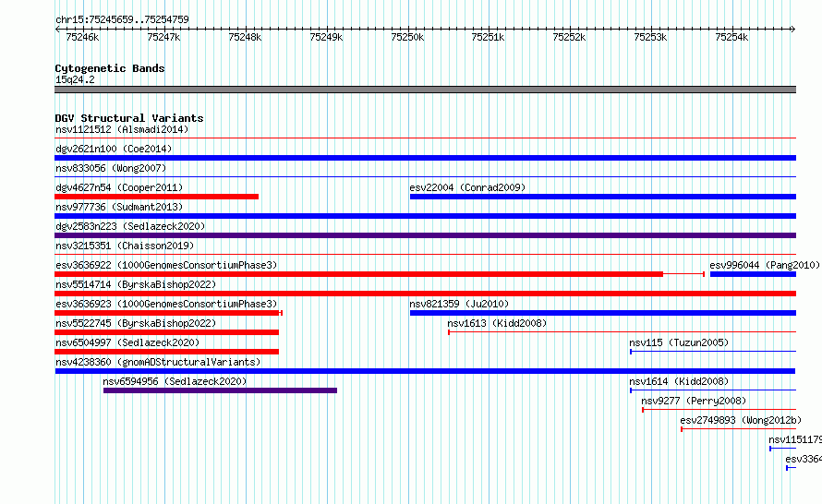Screen dimensions: 822x504
Task: Open the nsv115 (Tuzun2005) label
Action: pos(679,342)
